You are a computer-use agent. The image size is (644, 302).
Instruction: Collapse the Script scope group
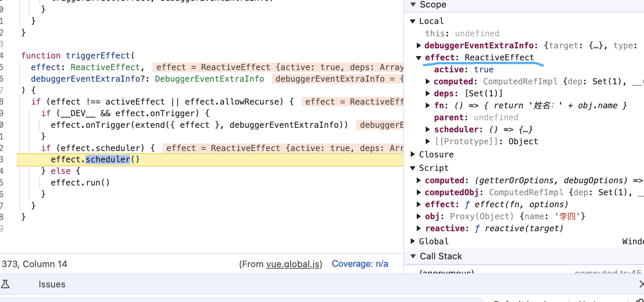coord(413,168)
